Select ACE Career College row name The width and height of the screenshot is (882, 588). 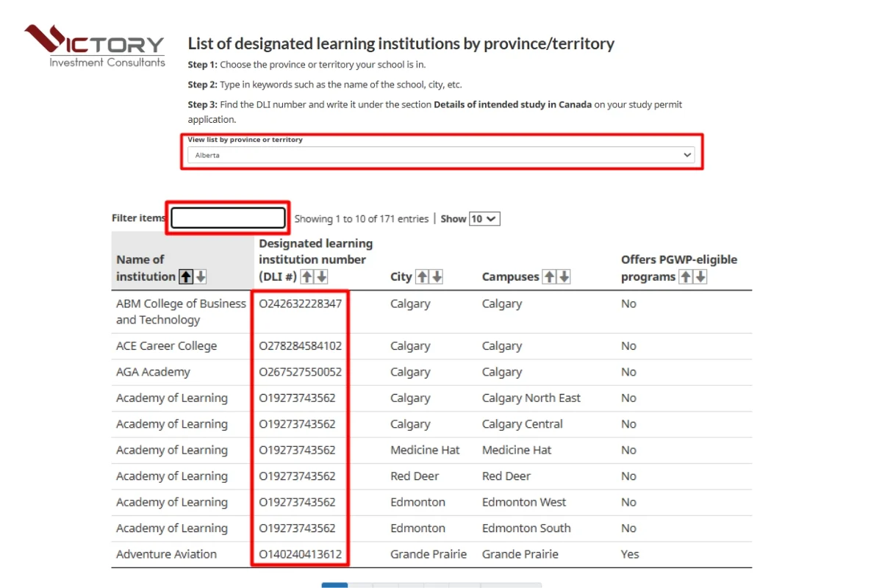166,345
